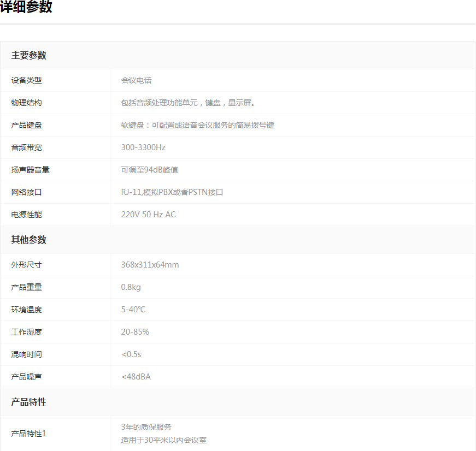Image resolution: width=476 pixels, height=451 pixels.
Task: Click the 368x311x64mm dimensions value
Action: pos(150,265)
